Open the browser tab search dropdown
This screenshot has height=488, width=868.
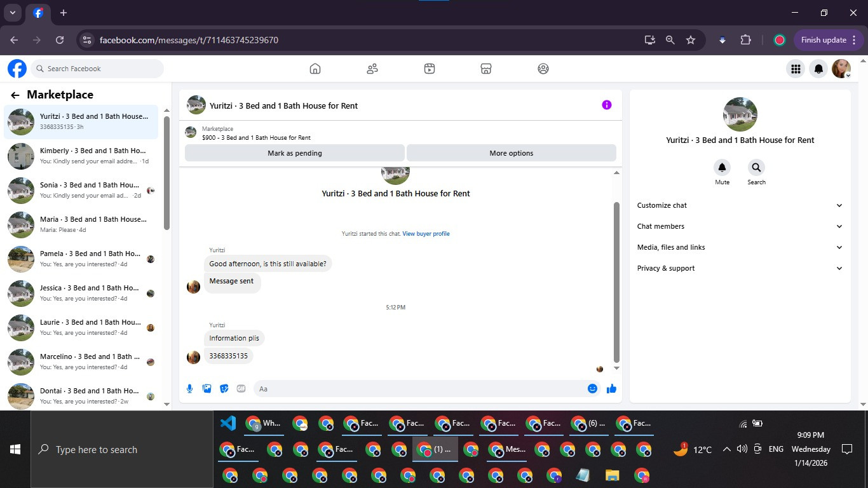tap(12, 13)
